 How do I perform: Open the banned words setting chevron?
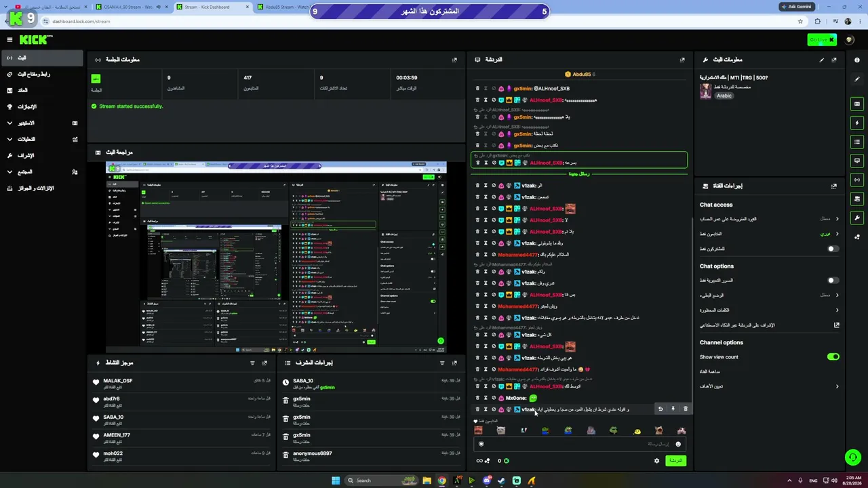coord(837,310)
